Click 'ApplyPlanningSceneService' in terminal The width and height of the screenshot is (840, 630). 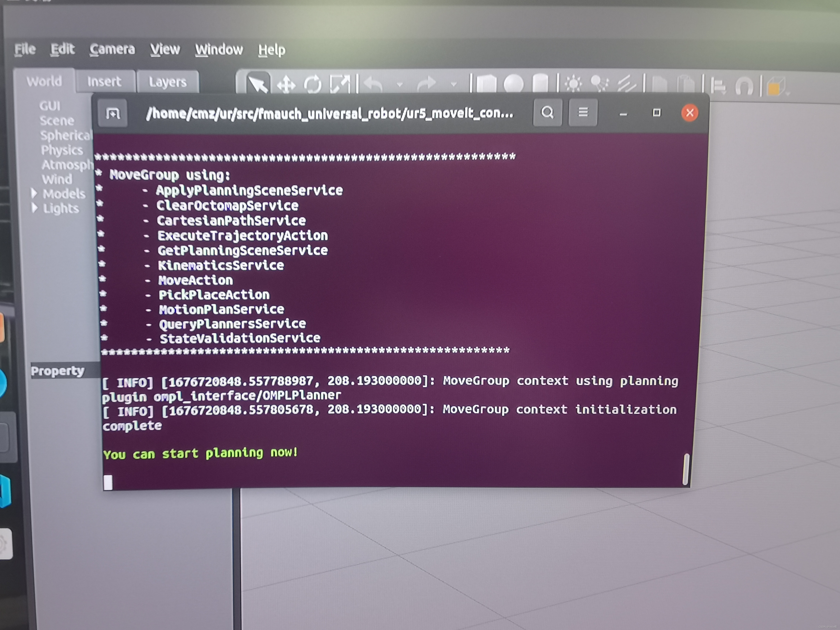(x=249, y=190)
